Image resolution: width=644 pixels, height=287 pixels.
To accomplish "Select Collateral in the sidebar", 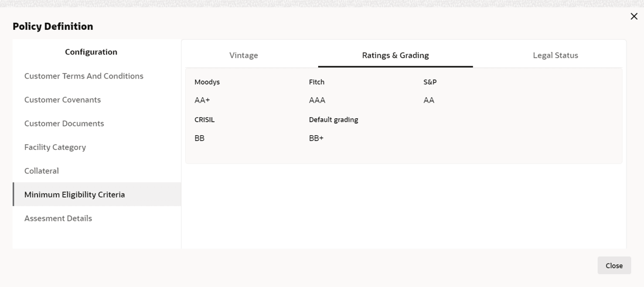I will click(42, 171).
